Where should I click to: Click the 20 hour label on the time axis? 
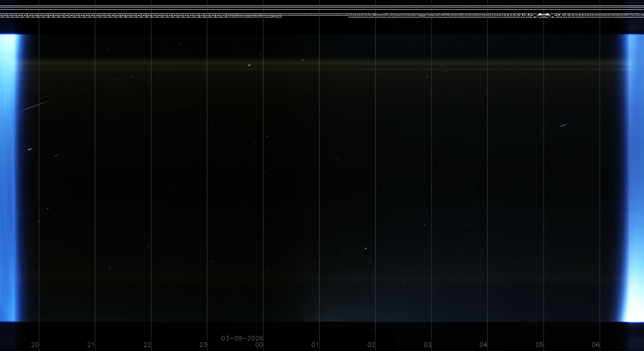(x=35, y=345)
